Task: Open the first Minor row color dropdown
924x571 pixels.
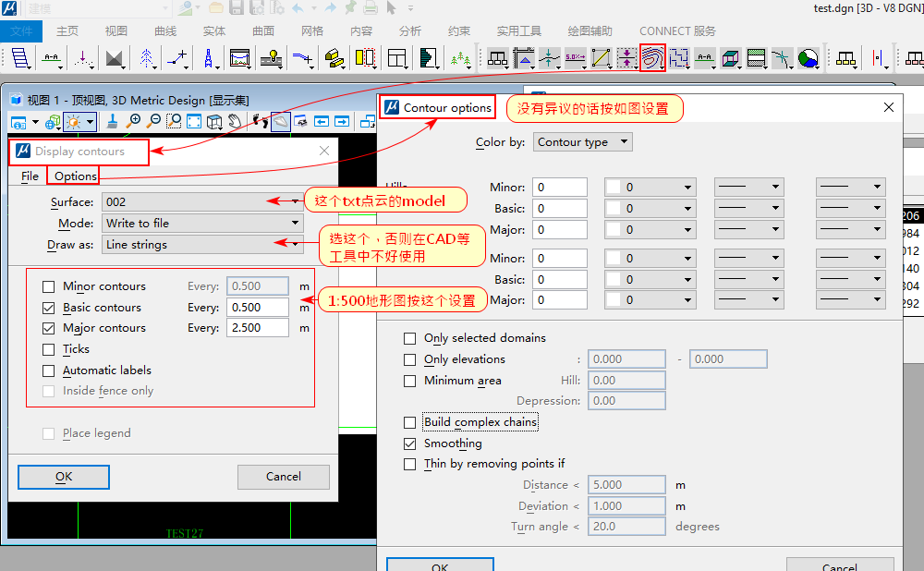Action: pyautogui.click(x=650, y=188)
